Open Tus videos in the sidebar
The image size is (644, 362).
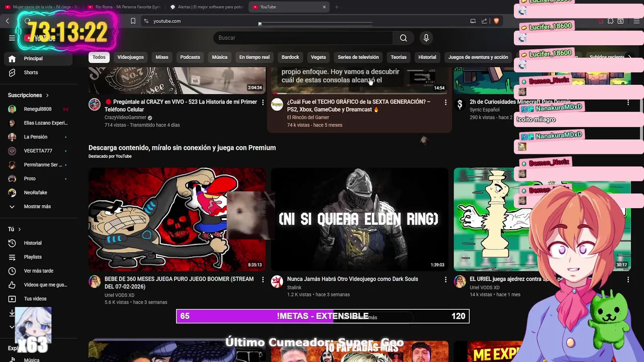coord(36,299)
